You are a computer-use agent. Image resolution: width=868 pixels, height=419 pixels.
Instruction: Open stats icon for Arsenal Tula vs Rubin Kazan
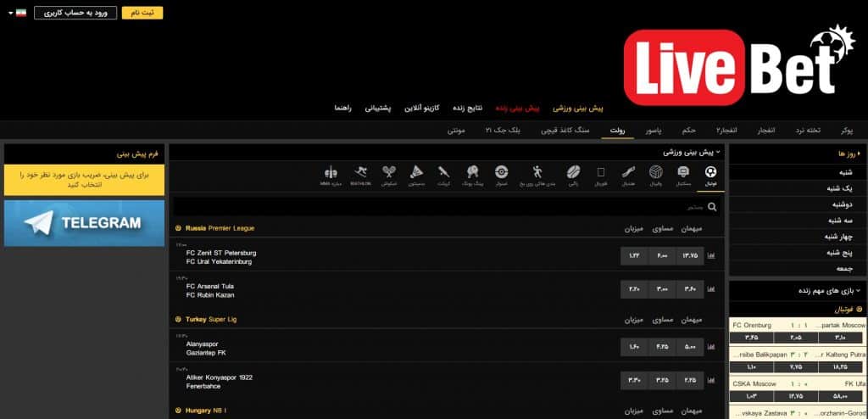click(711, 289)
